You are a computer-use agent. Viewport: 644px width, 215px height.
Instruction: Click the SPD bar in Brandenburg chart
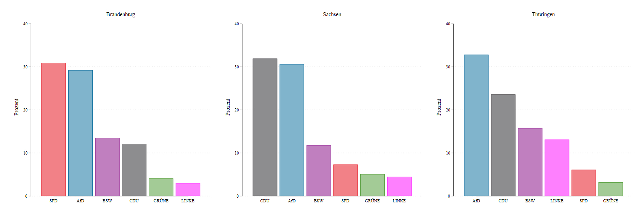[54, 130]
